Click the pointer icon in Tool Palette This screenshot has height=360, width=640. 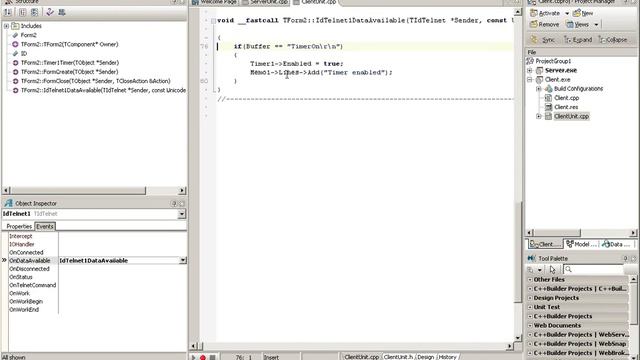[x=552, y=269]
